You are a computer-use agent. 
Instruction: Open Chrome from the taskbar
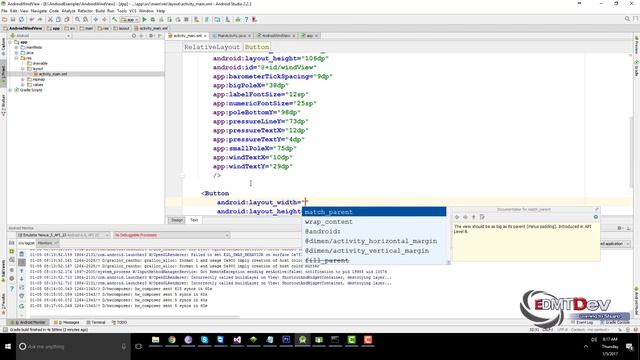[x=172, y=340]
